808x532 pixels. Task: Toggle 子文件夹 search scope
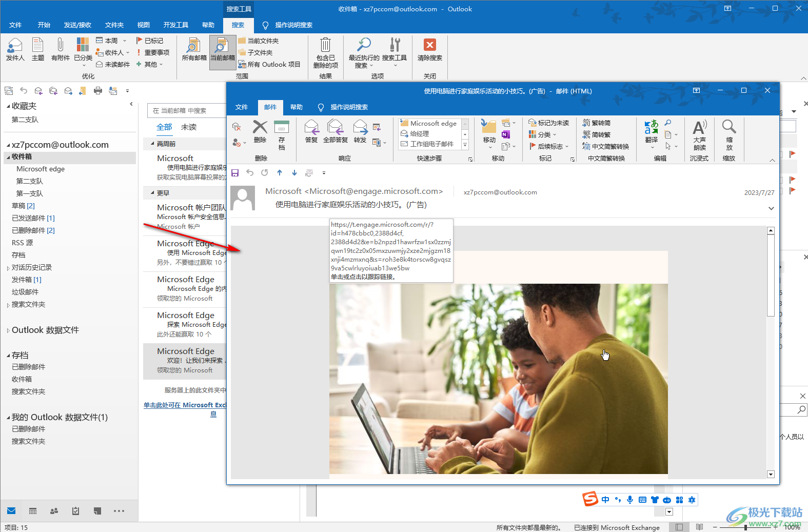[255, 52]
